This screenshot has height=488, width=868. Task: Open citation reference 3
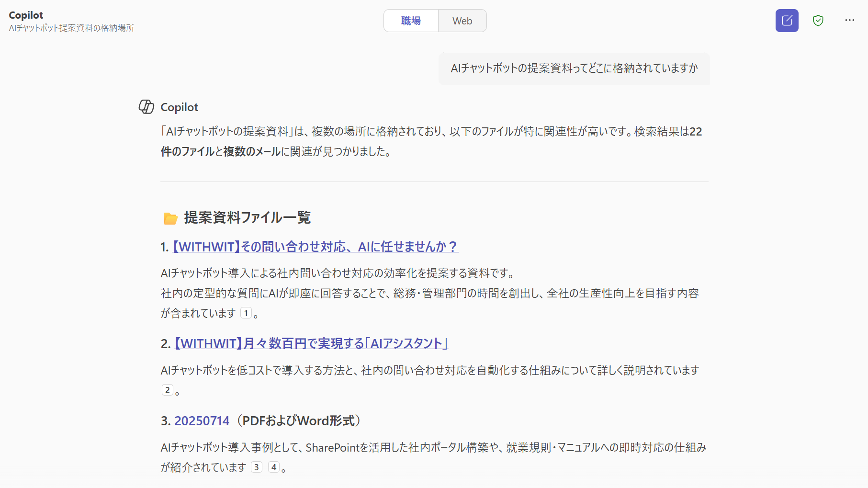(x=257, y=467)
